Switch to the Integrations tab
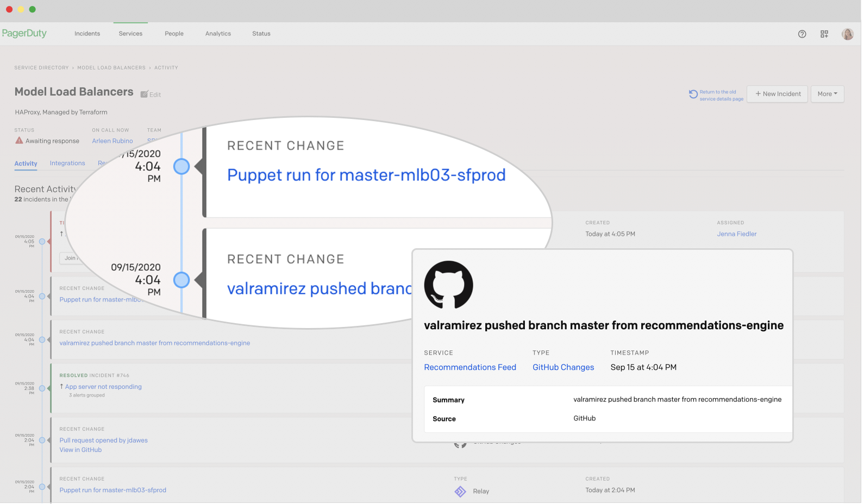Image resolution: width=864 pixels, height=504 pixels. [67, 163]
